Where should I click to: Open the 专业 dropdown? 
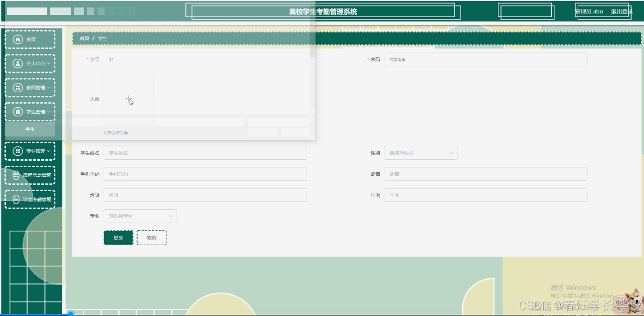point(140,216)
